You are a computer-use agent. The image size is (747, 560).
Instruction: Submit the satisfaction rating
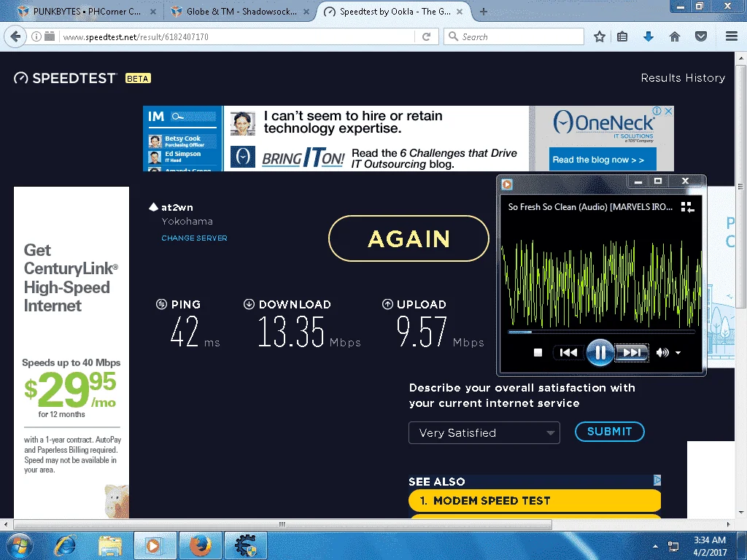click(610, 432)
